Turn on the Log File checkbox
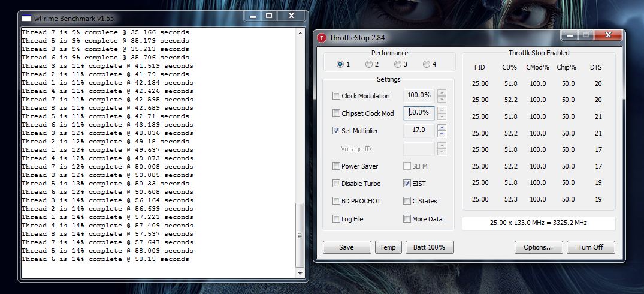 pyautogui.click(x=336, y=219)
